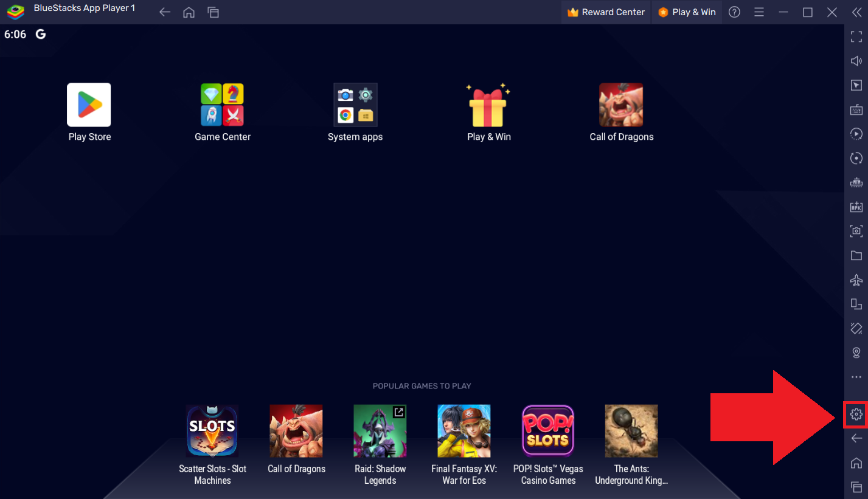Open POP! Slots Vegas Casino Games
This screenshot has width=868, height=499.
point(548,431)
